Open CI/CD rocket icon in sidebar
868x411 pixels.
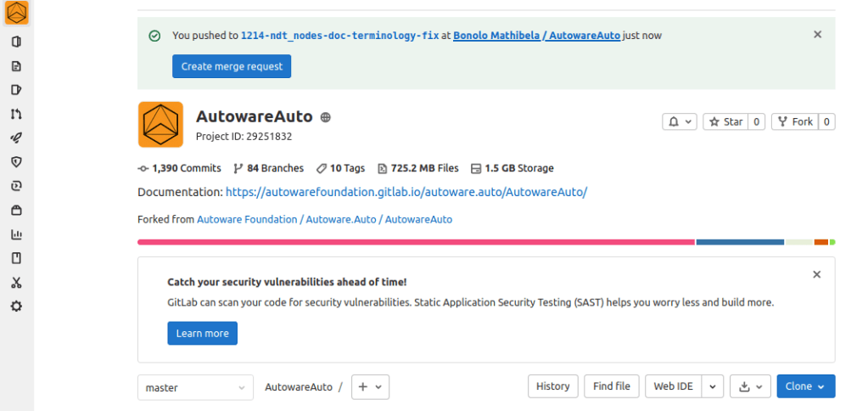coord(16,138)
